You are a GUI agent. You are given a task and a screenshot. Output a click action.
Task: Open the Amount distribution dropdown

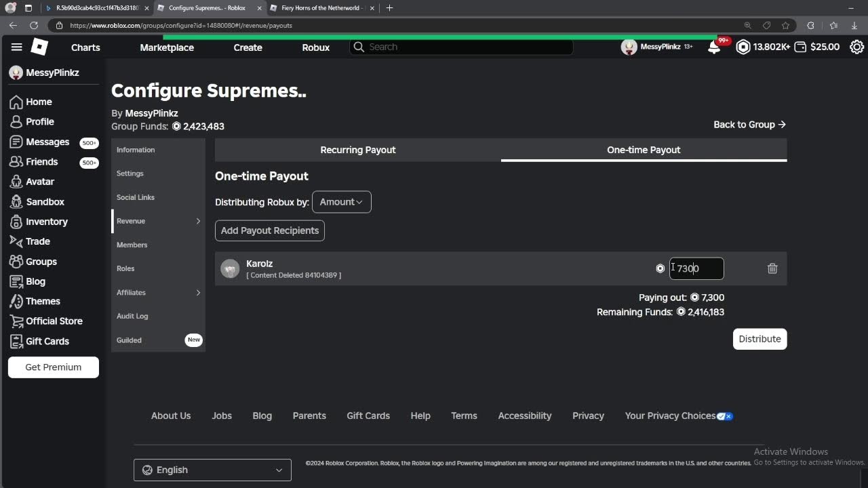click(x=341, y=202)
